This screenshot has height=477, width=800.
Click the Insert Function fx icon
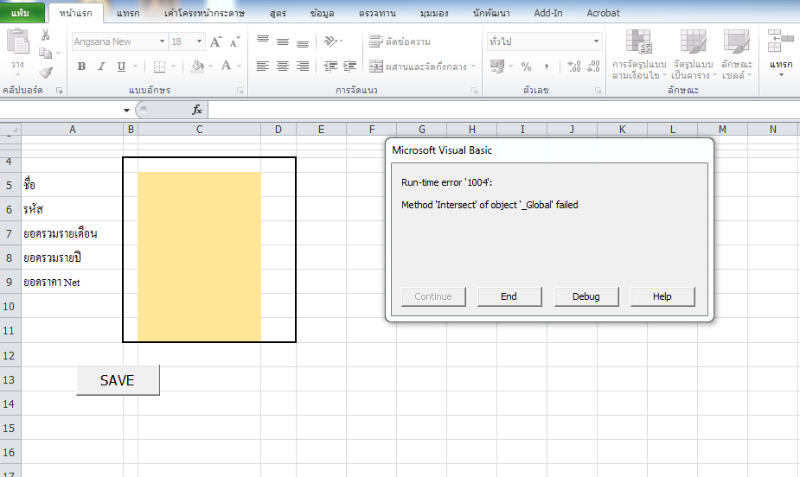pyautogui.click(x=197, y=110)
